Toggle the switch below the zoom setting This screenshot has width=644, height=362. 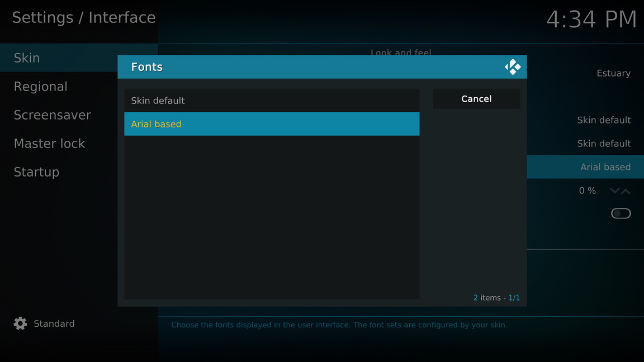coord(621,213)
